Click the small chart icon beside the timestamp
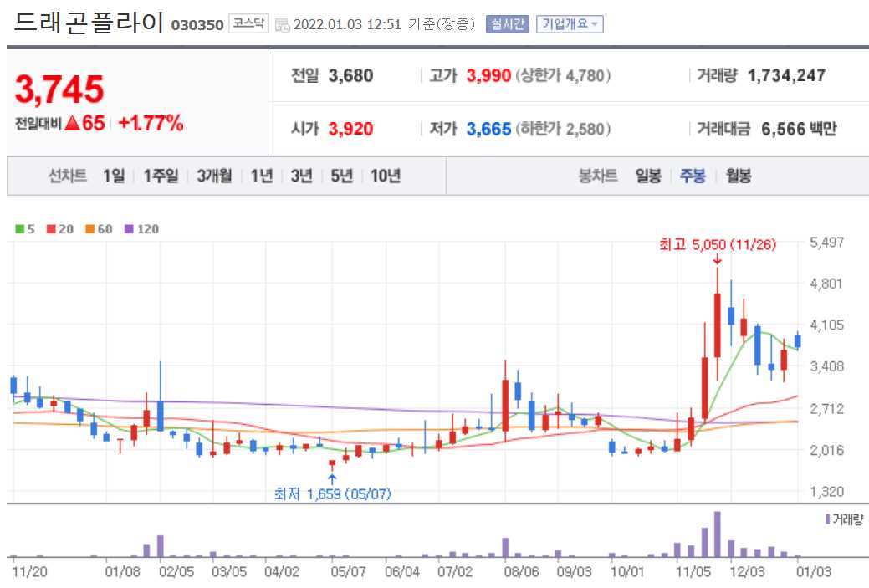 tap(283, 24)
